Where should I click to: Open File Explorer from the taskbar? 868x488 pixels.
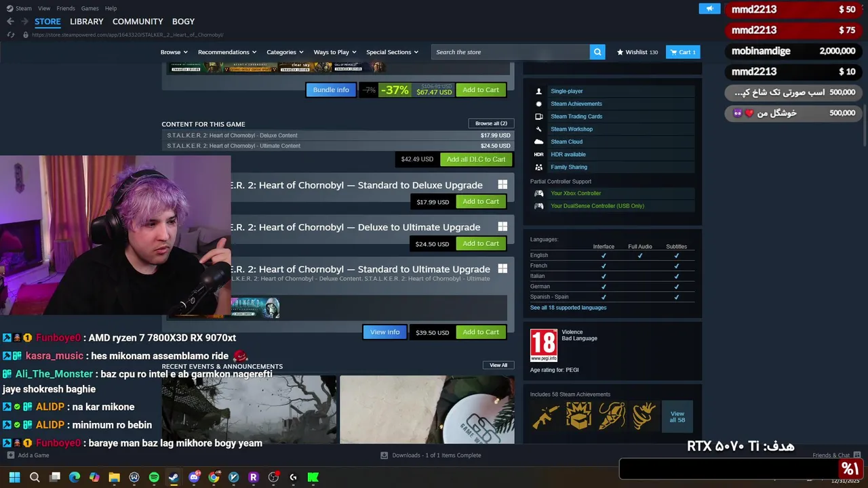pos(114,477)
